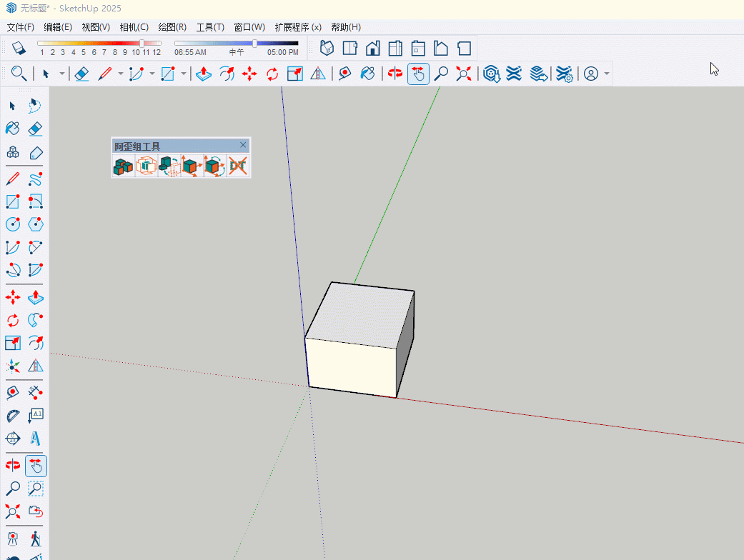Toggle shadows display on or off
The width and height of the screenshot is (744, 560).
19,49
